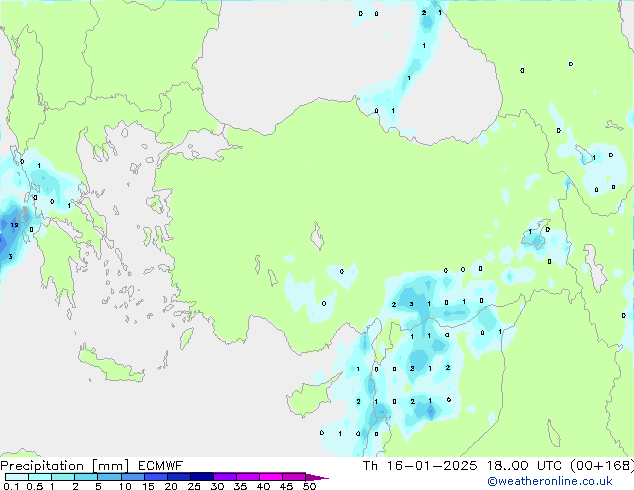Click the 50 label on legend scale

coord(310,487)
